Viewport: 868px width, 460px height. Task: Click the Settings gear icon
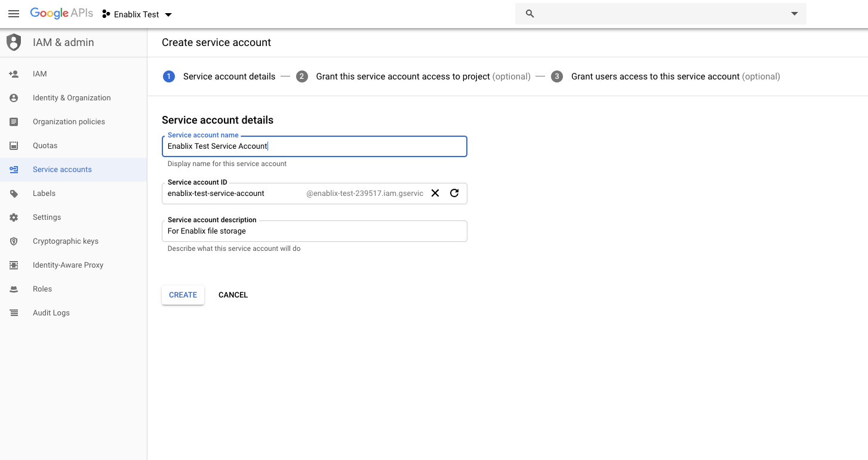click(14, 217)
